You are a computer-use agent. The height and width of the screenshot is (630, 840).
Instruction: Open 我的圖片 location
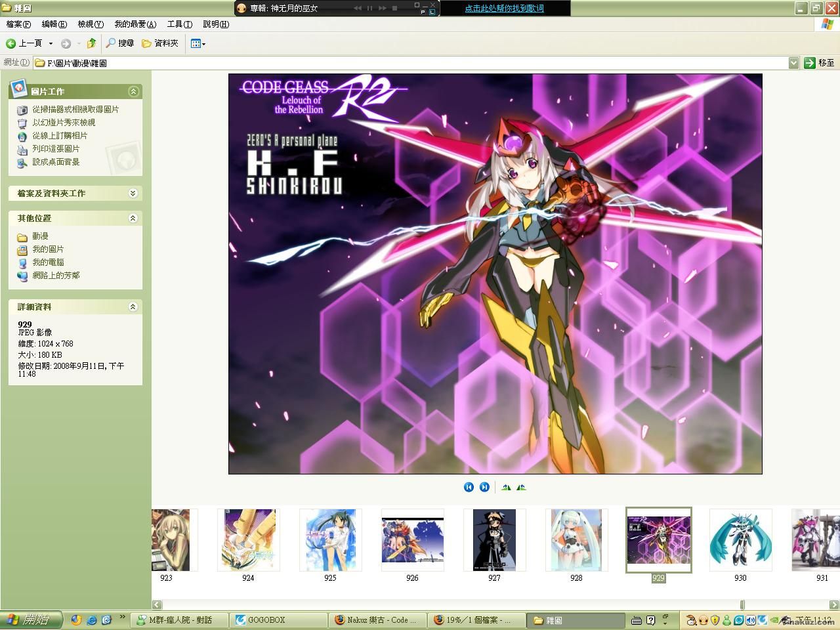48,249
